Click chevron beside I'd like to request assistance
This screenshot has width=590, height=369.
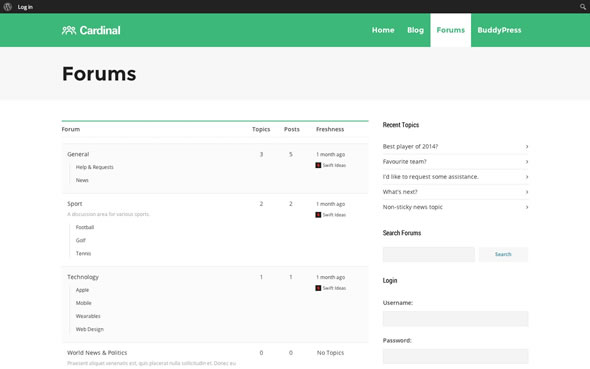(527, 177)
